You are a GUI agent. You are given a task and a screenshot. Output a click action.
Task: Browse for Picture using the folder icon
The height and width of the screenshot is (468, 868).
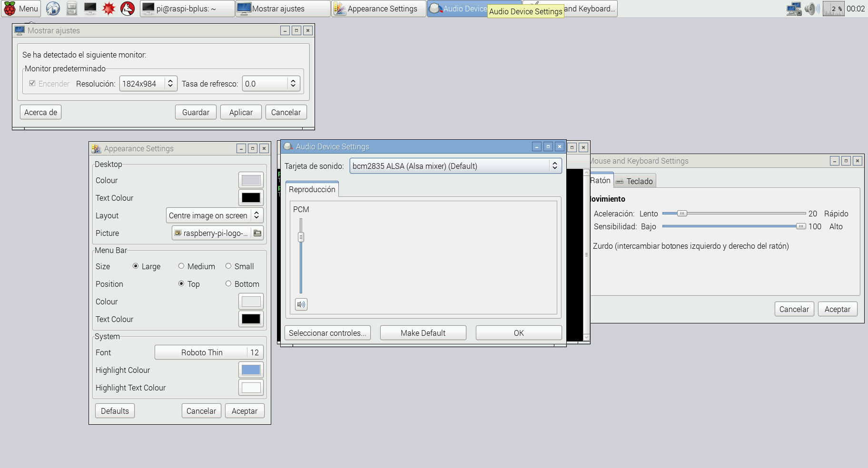click(x=257, y=233)
